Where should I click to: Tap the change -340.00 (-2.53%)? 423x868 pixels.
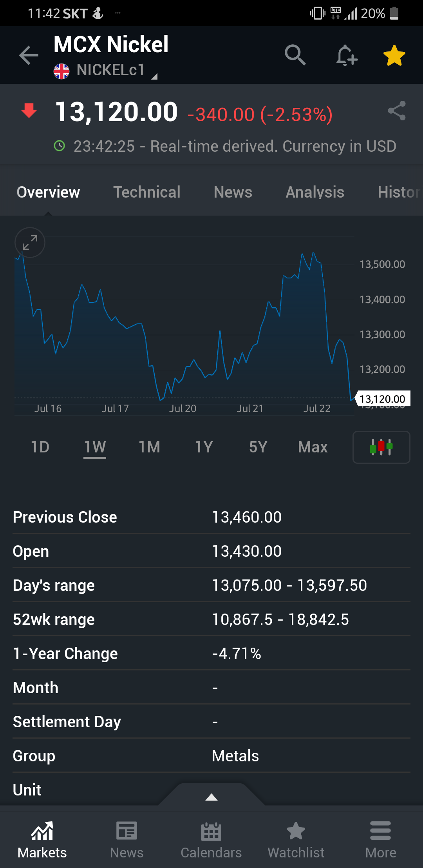click(x=260, y=115)
